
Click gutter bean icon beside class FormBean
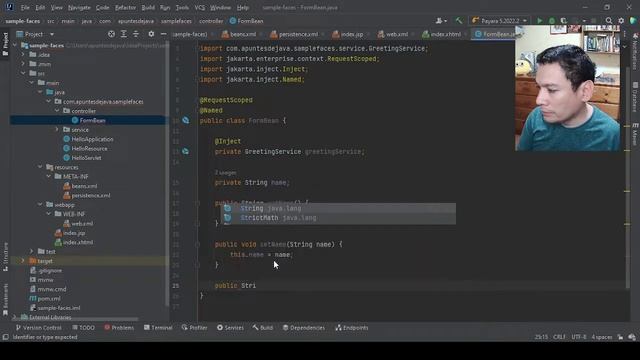click(x=186, y=120)
